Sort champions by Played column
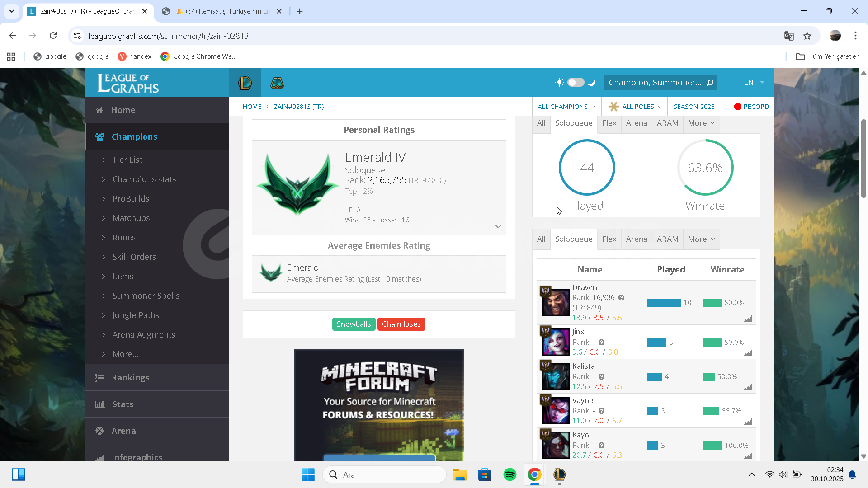The image size is (868, 488). click(671, 269)
